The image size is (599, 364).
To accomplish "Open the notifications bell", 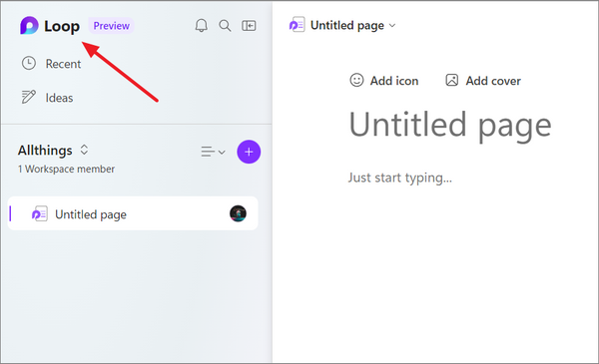I will 202,26.
